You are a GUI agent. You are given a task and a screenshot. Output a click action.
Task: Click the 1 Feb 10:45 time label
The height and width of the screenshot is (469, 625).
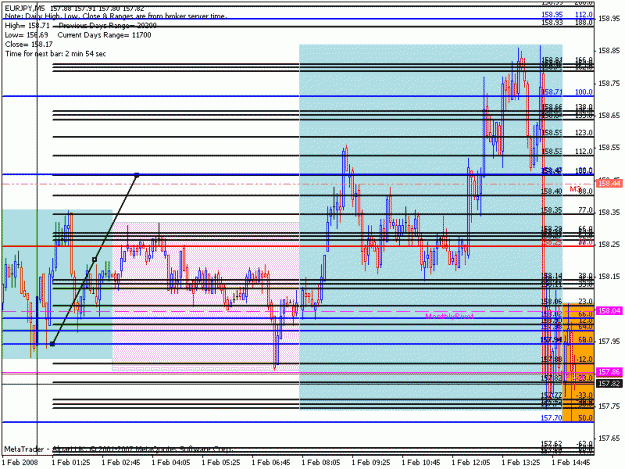[x=421, y=462]
